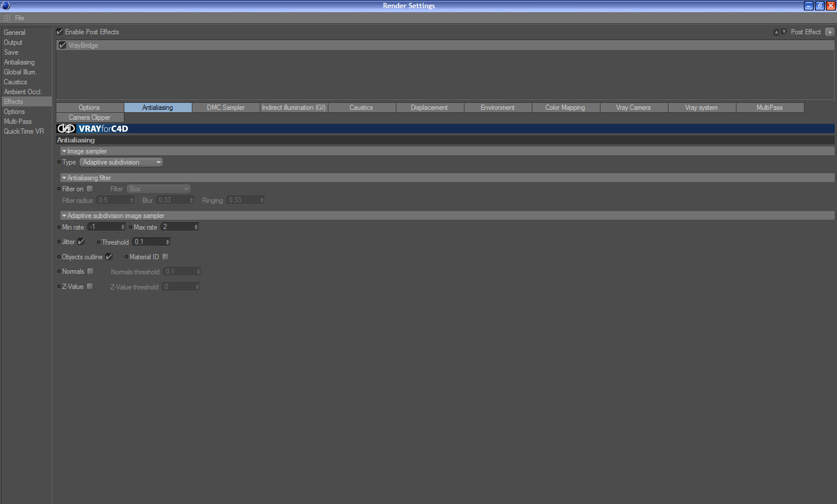The height and width of the screenshot is (504, 837).
Task: Click the VRAYforC4D logo banner
Action: [x=93, y=128]
